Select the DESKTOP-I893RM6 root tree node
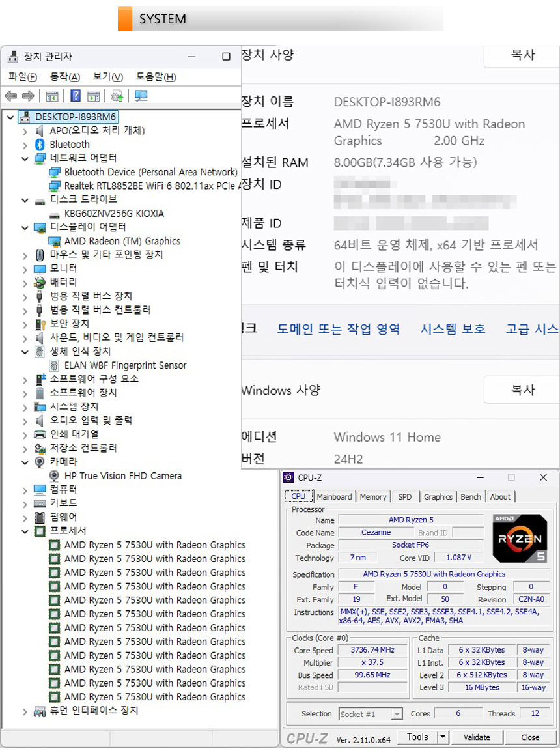 pyautogui.click(x=76, y=117)
